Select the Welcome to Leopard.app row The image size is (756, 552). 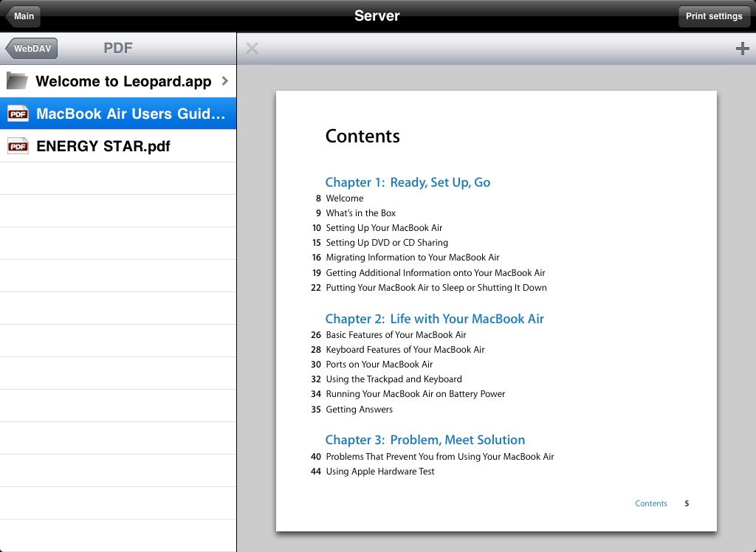(118, 81)
